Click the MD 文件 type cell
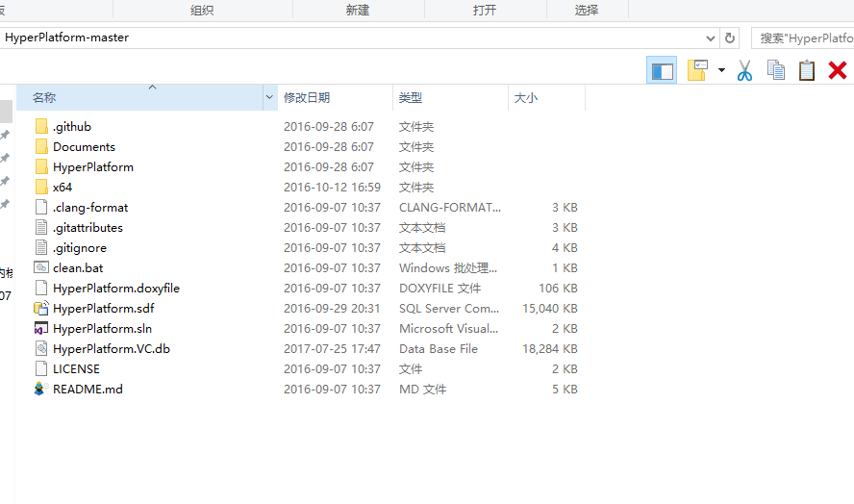Viewport: 854px width, 504px height. 422,389
